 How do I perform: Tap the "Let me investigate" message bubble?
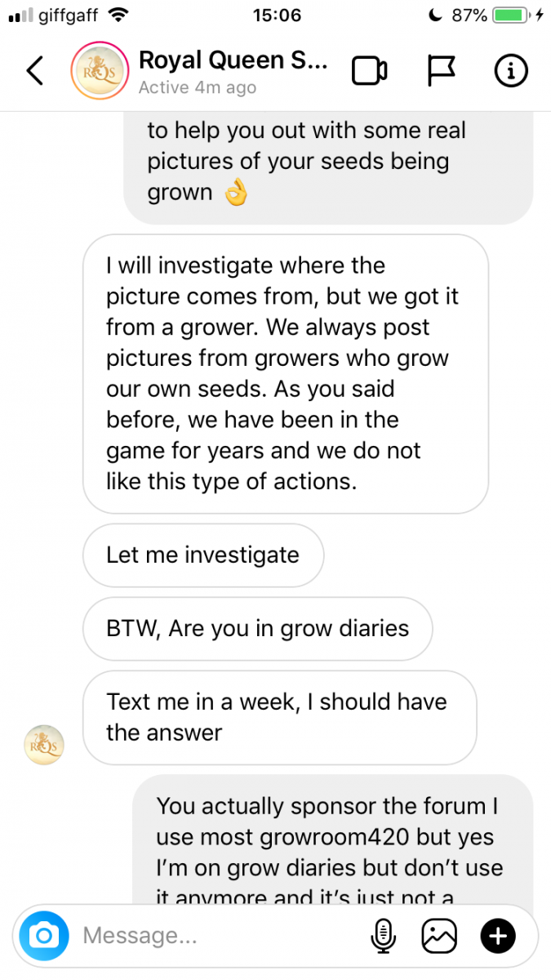[202, 555]
